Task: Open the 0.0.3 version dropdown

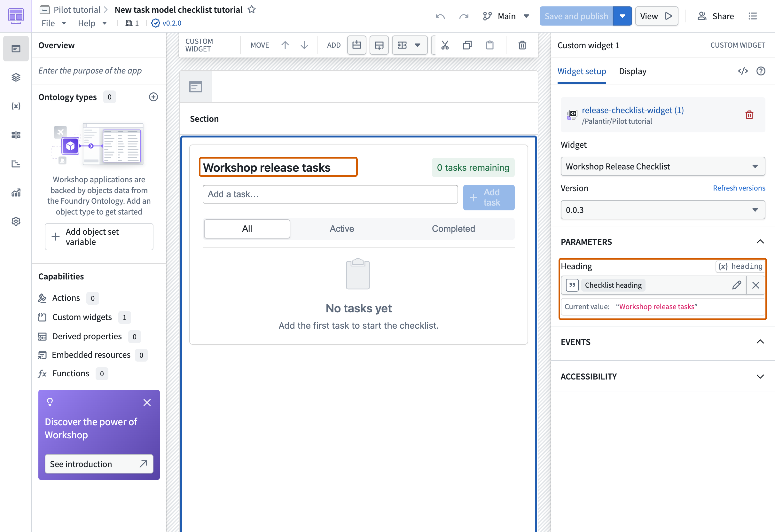Action: (x=662, y=210)
